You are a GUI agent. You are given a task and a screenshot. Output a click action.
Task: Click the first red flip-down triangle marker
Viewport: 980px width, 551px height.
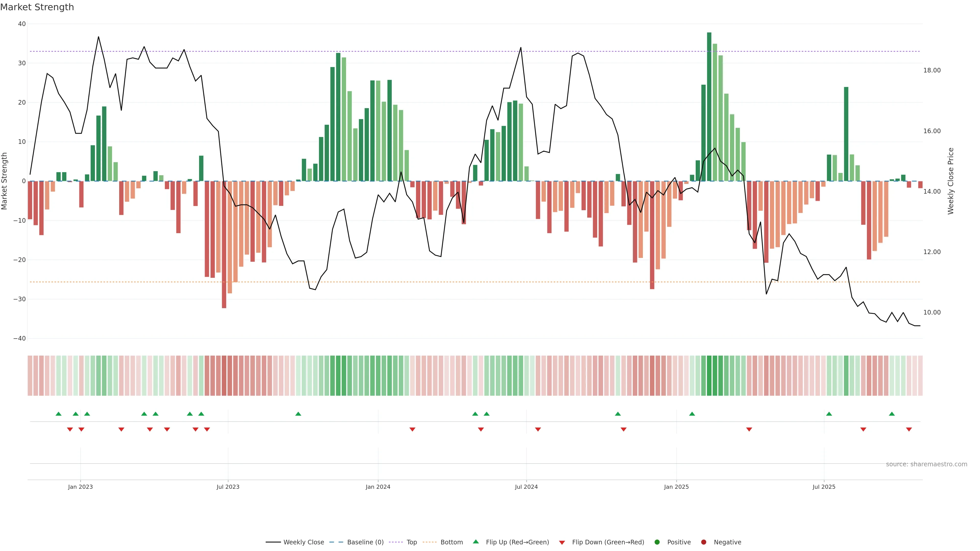click(70, 429)
